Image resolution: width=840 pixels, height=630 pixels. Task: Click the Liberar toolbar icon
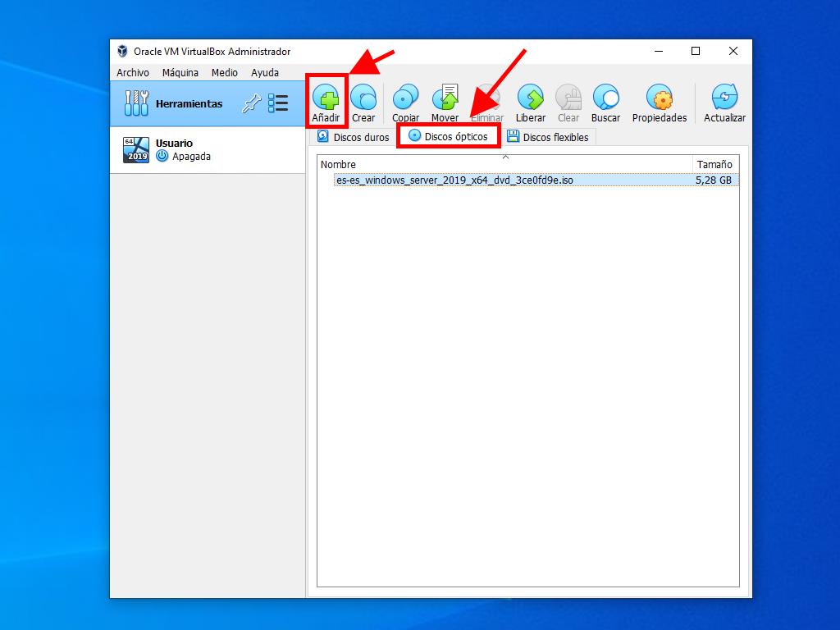[531, 98]
